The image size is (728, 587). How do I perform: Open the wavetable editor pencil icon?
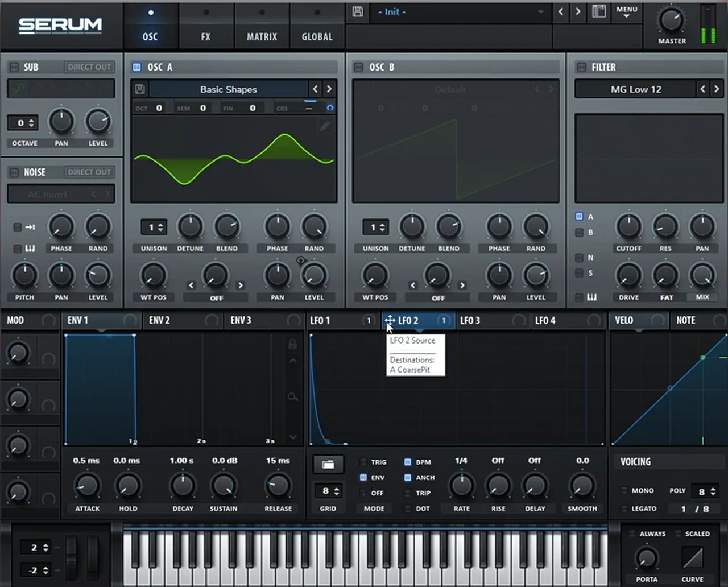pyautogui.click(x=325, y=126)
